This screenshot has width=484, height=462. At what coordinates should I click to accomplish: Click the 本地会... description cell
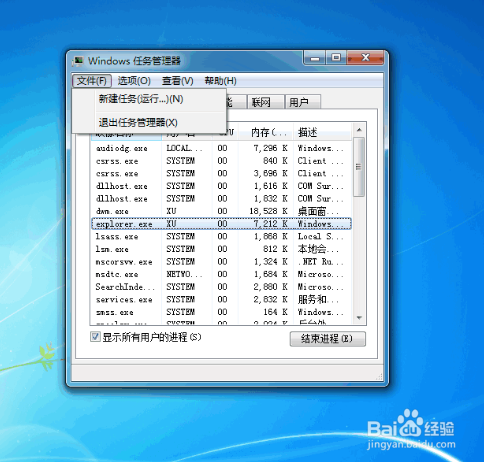pos(318,249)
